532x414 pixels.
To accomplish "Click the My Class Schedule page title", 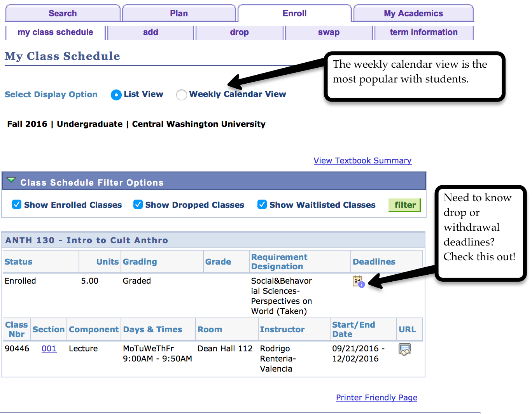I will coord(62,56).
